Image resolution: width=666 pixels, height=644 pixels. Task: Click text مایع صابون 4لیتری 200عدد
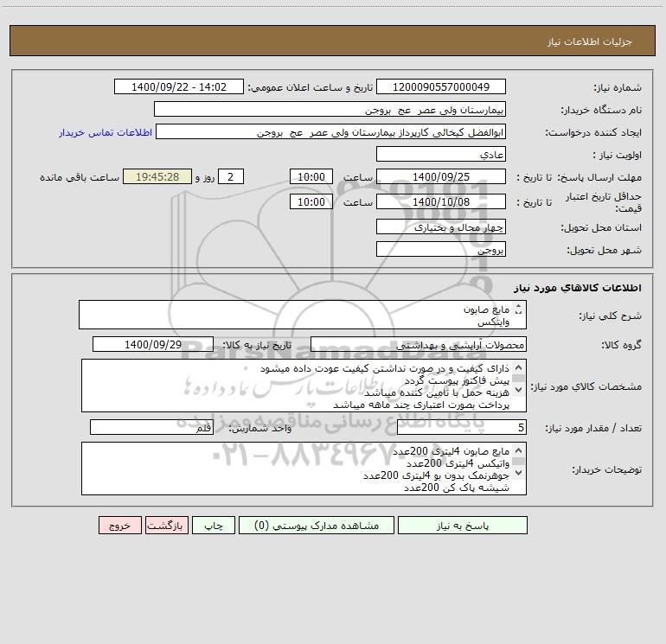coord(451,451)
